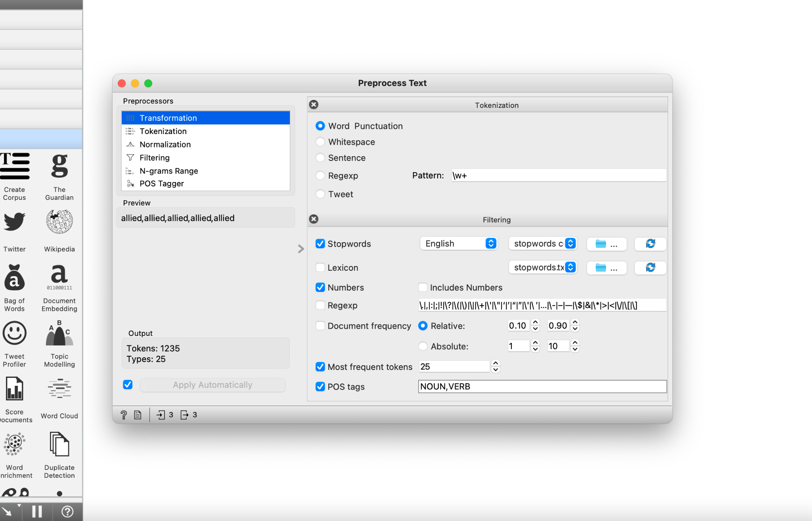
Task: Adjust the absolute minimum 1 stepper
Action: [535, 346]
